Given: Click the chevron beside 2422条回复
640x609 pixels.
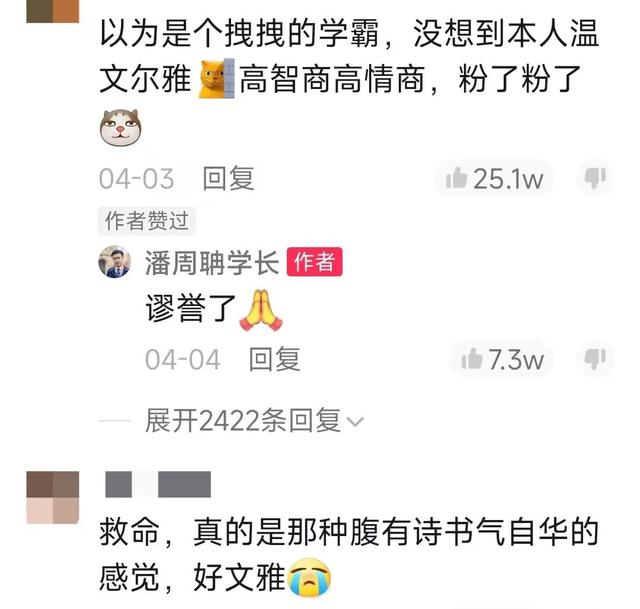Looking at the screenshot, I should click(354, 421).
